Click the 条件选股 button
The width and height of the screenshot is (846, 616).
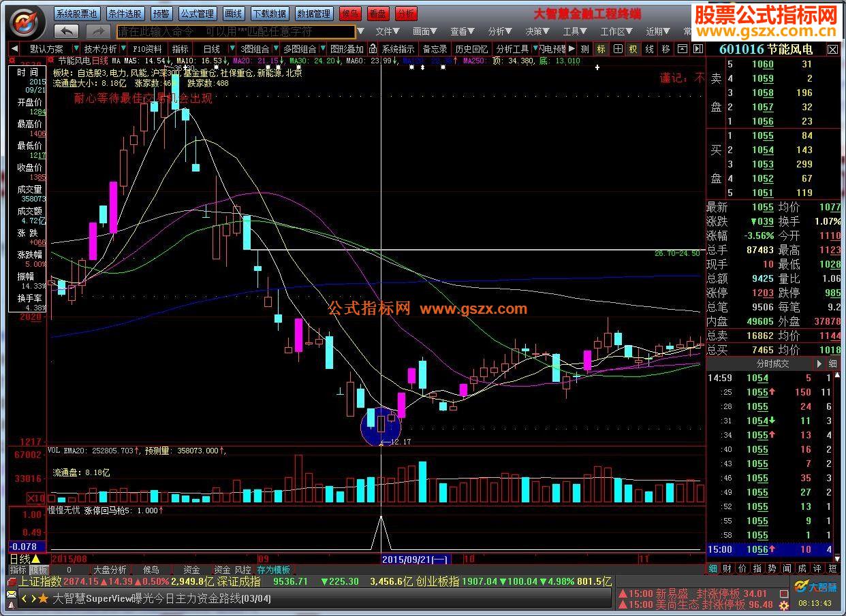point(125,14)
